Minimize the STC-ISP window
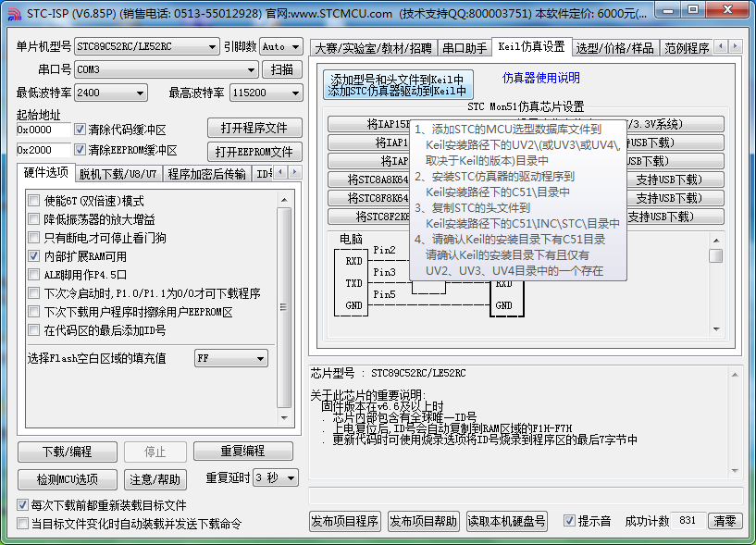Viewport: 756px width, 545px height. pyautogui.click(x=668, y=10)
